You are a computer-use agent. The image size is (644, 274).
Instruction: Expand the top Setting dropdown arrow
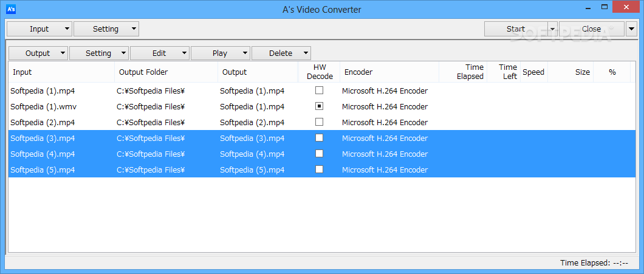tap(133, 29)
